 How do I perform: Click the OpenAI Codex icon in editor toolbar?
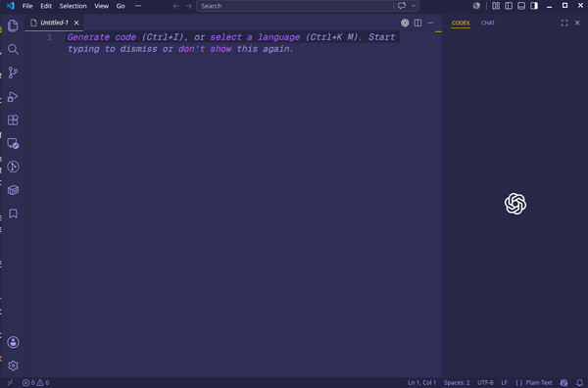[x=405, y=23]
